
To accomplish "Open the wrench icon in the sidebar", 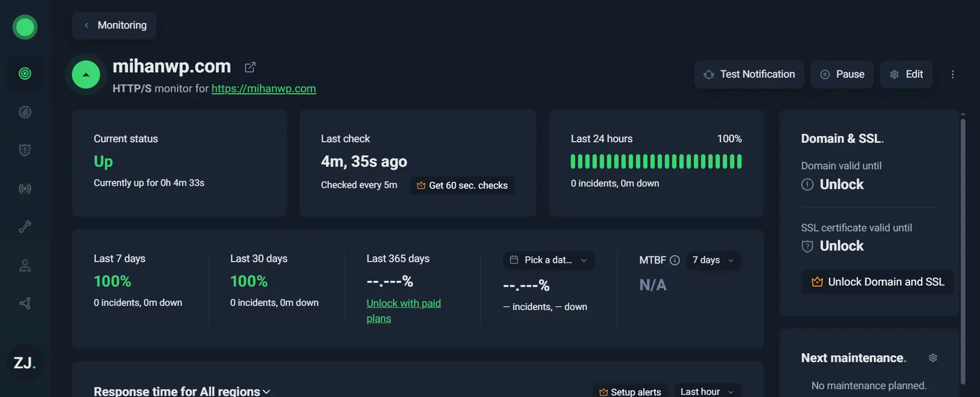I will [x=25, y=227].
